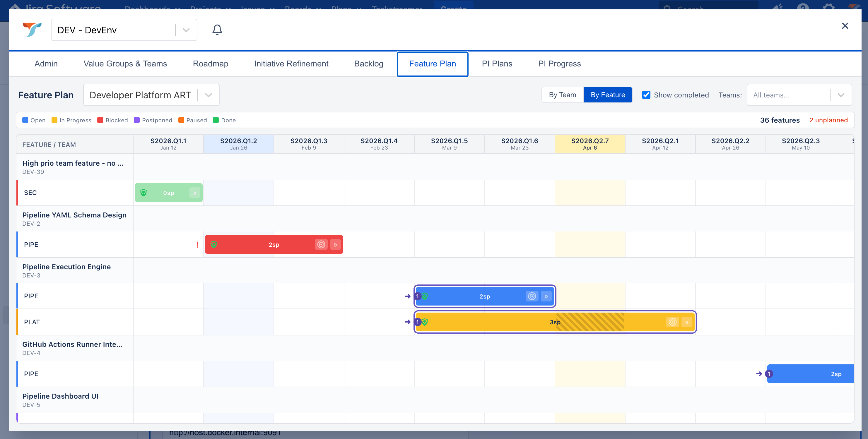Switch to the PI Progress tab

pyautogui.click(x=559, y=64)
